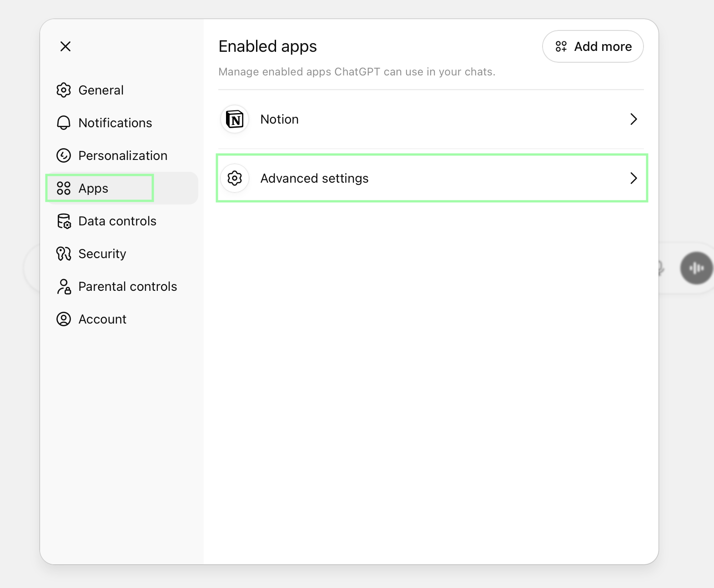The width and height of the screenshot is (714, 588).
Task: Open the Advanced settings text label
Action: (x=314, y=179)
